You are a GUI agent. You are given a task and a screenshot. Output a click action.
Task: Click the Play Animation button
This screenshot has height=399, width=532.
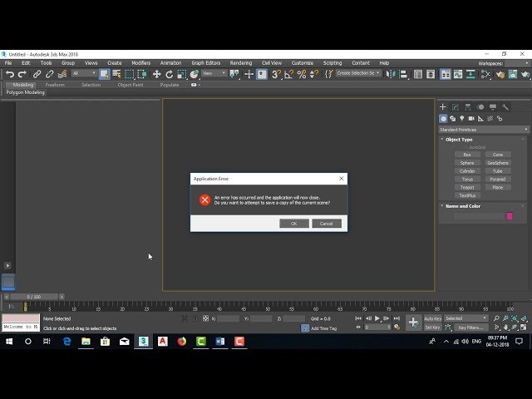pos(377,318)
